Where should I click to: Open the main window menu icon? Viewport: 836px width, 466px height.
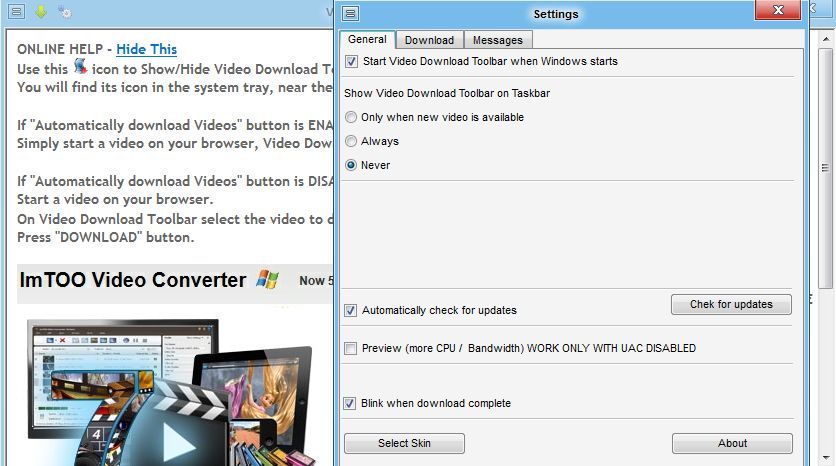17,11
